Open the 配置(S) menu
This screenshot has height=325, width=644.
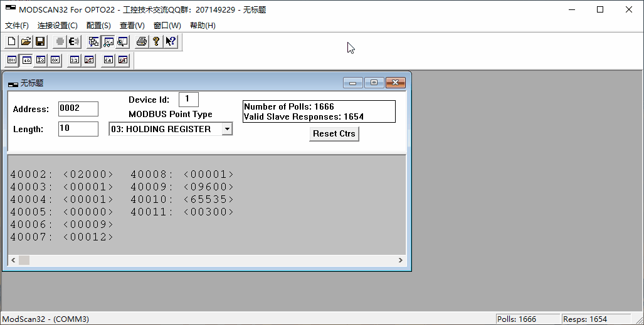(x=98, y=26)
